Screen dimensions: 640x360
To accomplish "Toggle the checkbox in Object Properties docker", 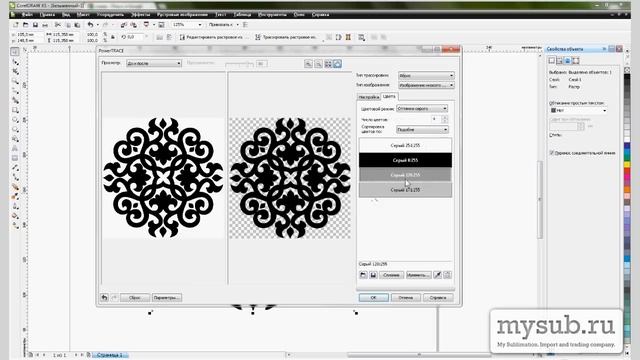I will coord(551,153).
